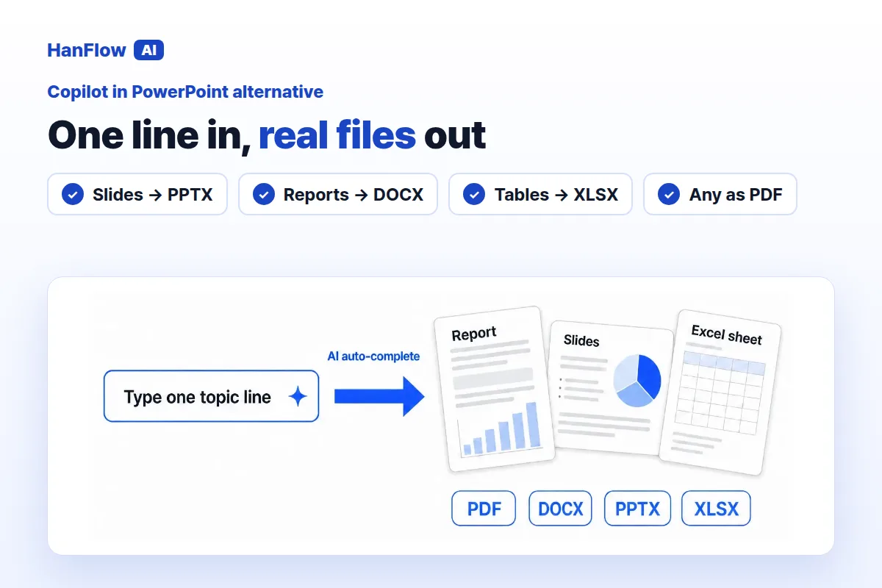882x588 pixels.
Task: Click the 'Copilot in PowerPoint alternative' subtitle
Action: [x=185, y=92]
